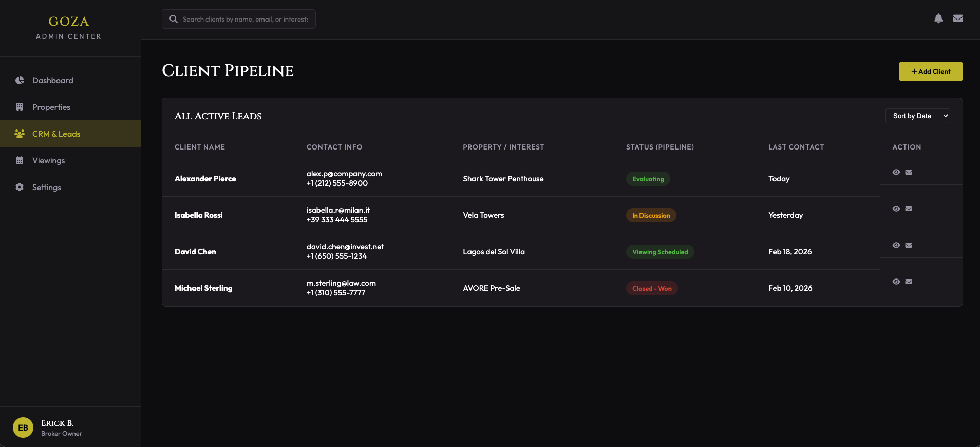Screen dimensions: 980x447
Task: Click the EB user avatar
Action: pyautogui.click(x=23, y=427)
